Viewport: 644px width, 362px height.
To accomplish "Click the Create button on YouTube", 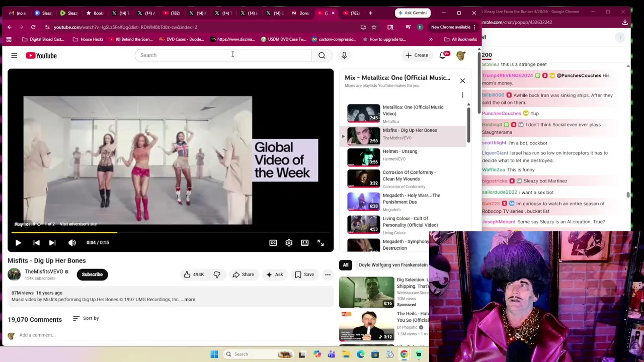I will coord(417,55).
